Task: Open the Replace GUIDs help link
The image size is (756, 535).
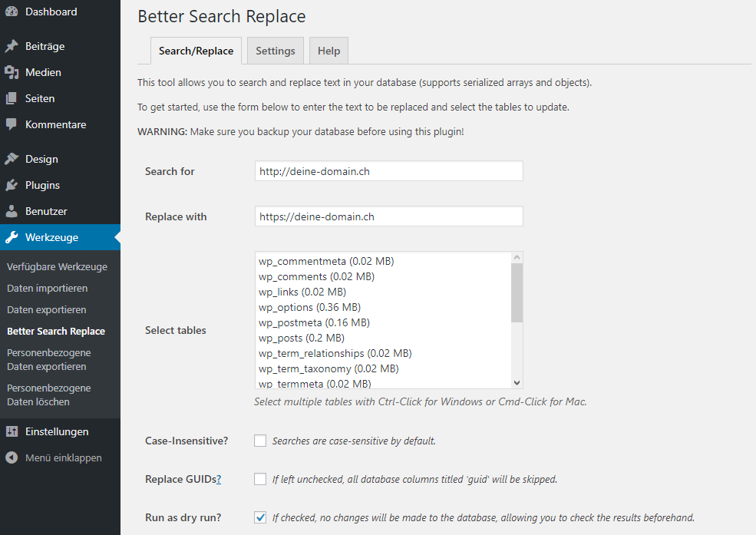Action: [x=218, y=479]
